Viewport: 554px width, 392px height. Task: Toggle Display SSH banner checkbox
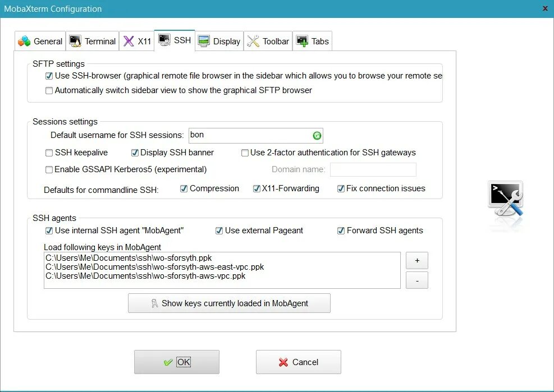(x=135, y=153)
